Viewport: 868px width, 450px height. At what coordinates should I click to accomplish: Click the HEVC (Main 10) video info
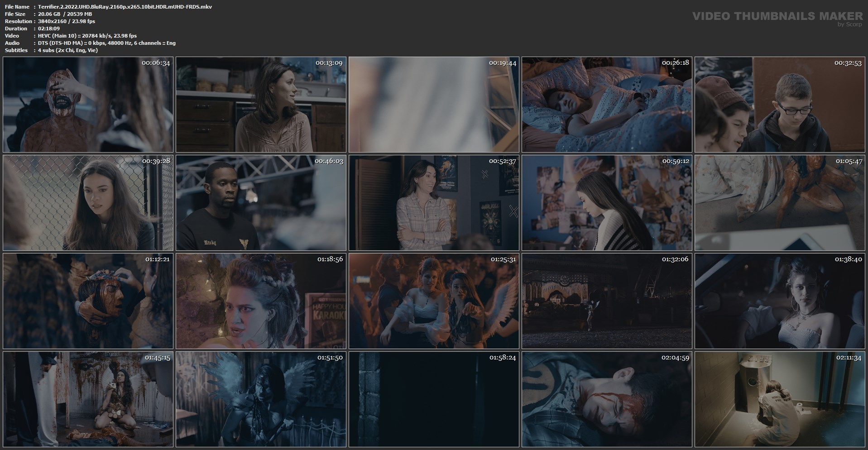(x=87, y=36)
